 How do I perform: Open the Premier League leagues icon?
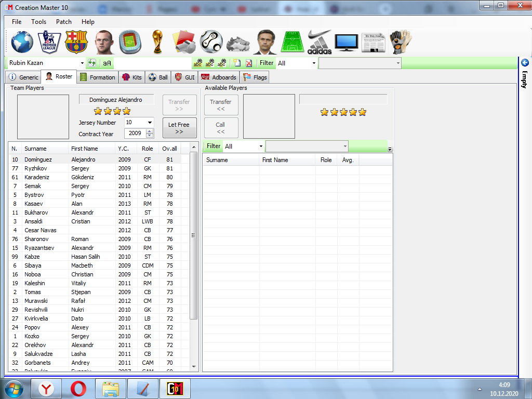[49, 42]
